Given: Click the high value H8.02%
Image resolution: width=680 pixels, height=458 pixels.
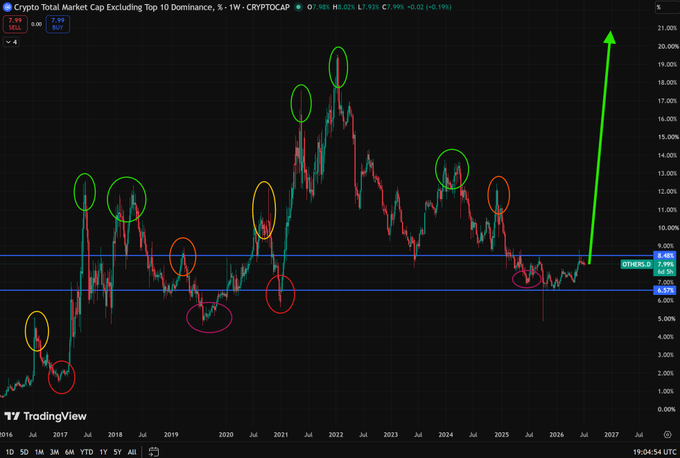Looking at the screenshot, I should coord(344,7).
